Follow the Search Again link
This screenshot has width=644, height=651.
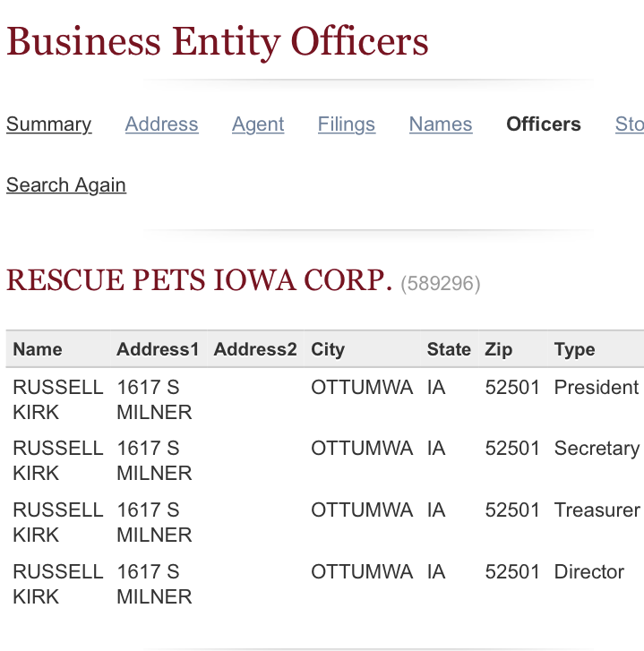66,185
